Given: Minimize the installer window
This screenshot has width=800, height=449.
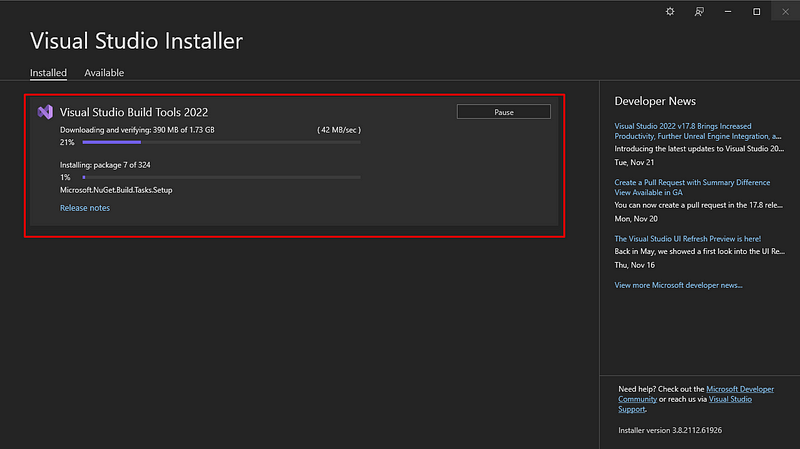Looking at the screenshot, I should (728, 11).
